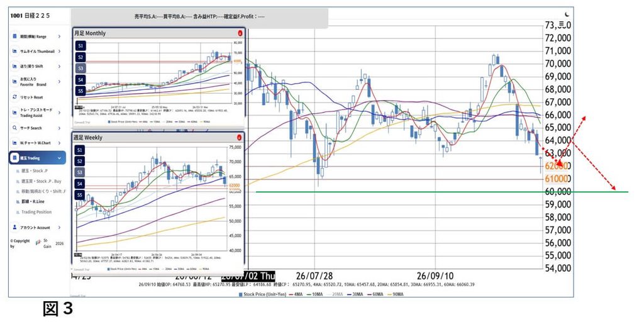Click the Trading Assist icon

[15, 112]
